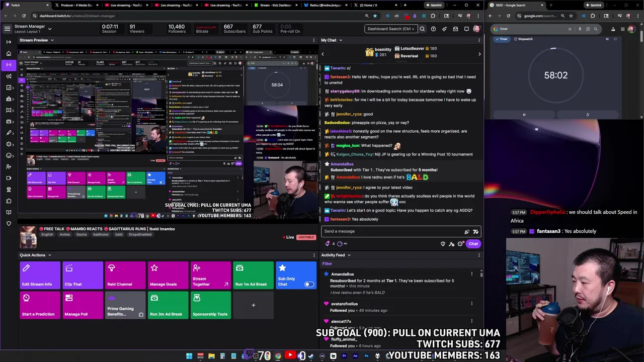Image resolution: width=644 pixels, height=362 pixels.
Task: Show previous gift leaderboard with left chevron
Action: tap(323, 54)
